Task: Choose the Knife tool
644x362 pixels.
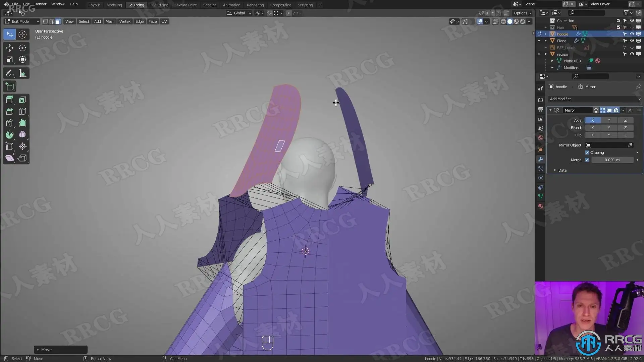Action: tap(10, 123)
